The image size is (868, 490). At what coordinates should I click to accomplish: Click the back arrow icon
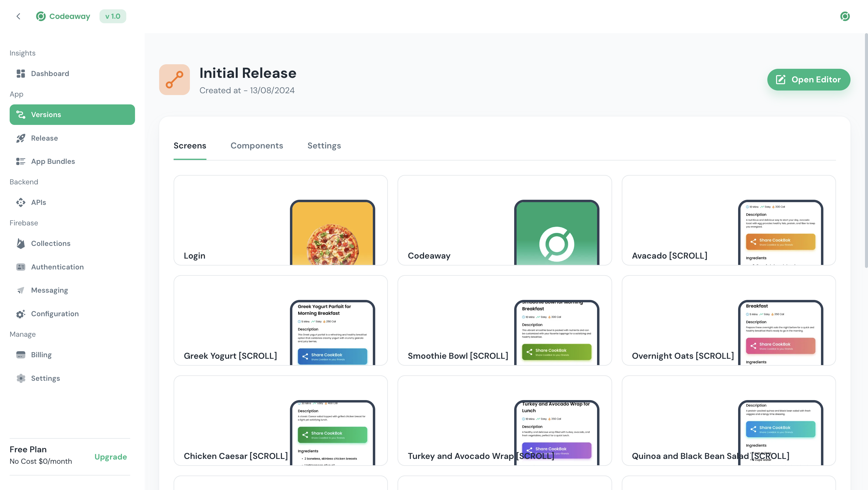[18, 16]
